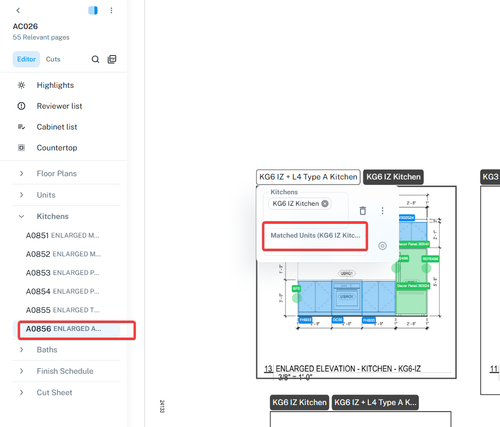Expand the Baths chevron
This screenshot has height=427, width=500.
point(21,350)
